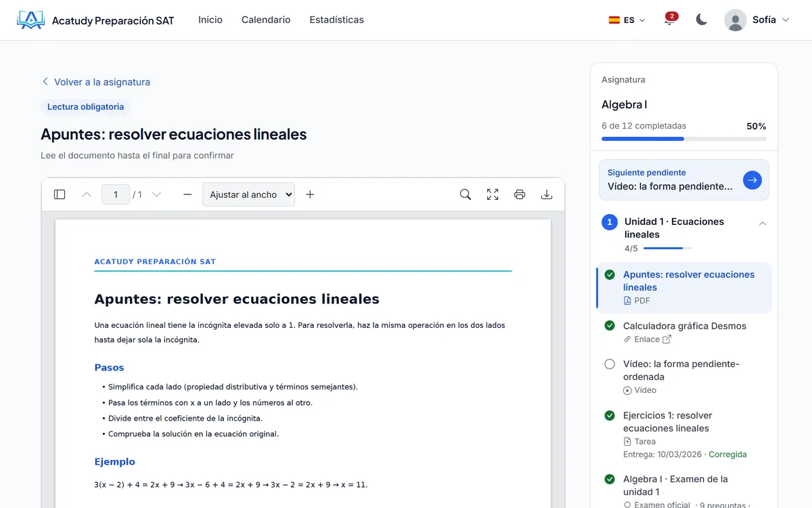Collapse Unidad 1 · Ecuaciones lineales section
The height and width of the screenshot is (508, 812).
(763, 224)
